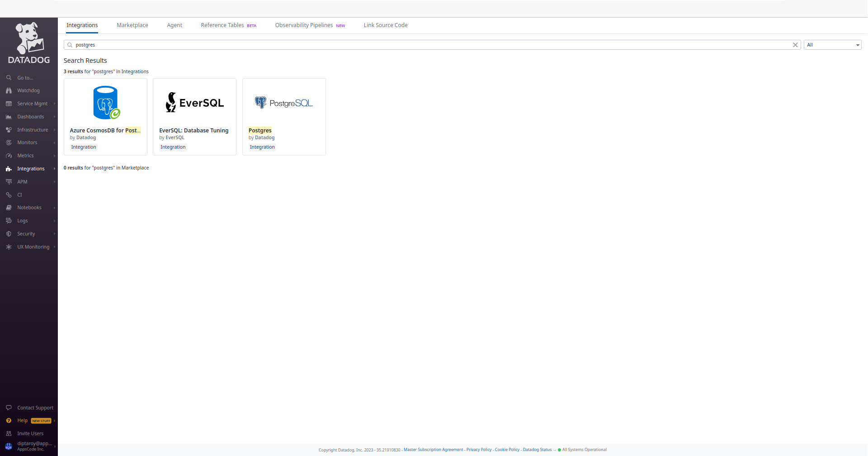Open the Postgres integration card
Viewport: 868px width, 456px height.
(284, 117)
